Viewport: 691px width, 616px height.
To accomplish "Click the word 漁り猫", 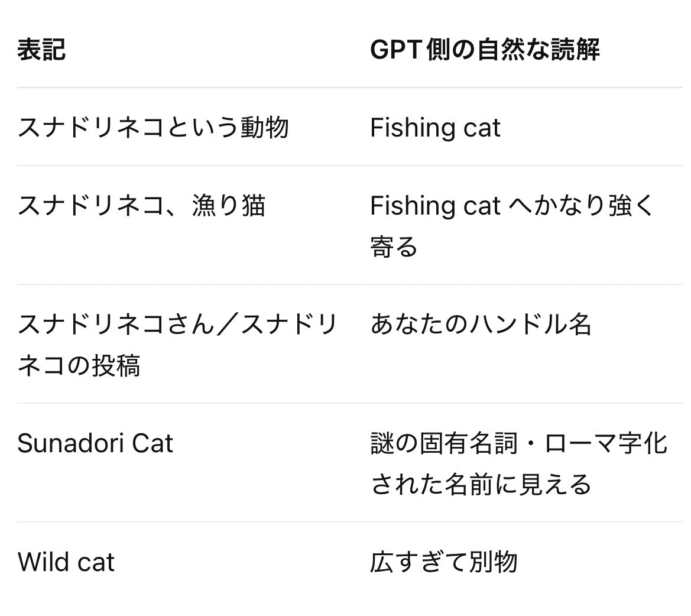I will [x=228, y=206].
